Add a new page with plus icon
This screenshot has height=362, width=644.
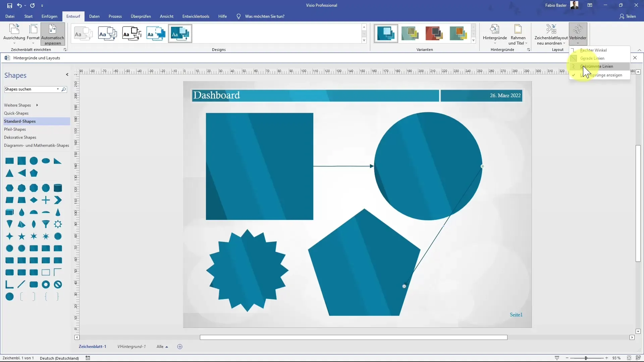[x=180, y=347]
